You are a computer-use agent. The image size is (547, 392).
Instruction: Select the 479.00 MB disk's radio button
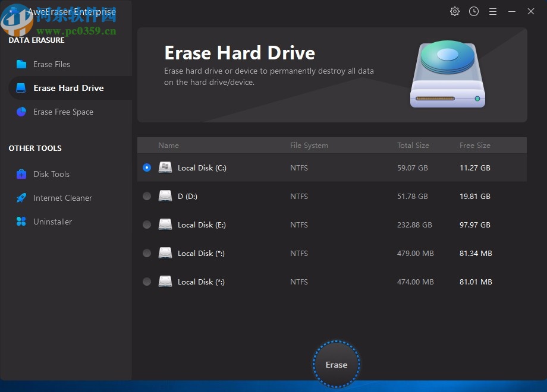coord(147,253)
